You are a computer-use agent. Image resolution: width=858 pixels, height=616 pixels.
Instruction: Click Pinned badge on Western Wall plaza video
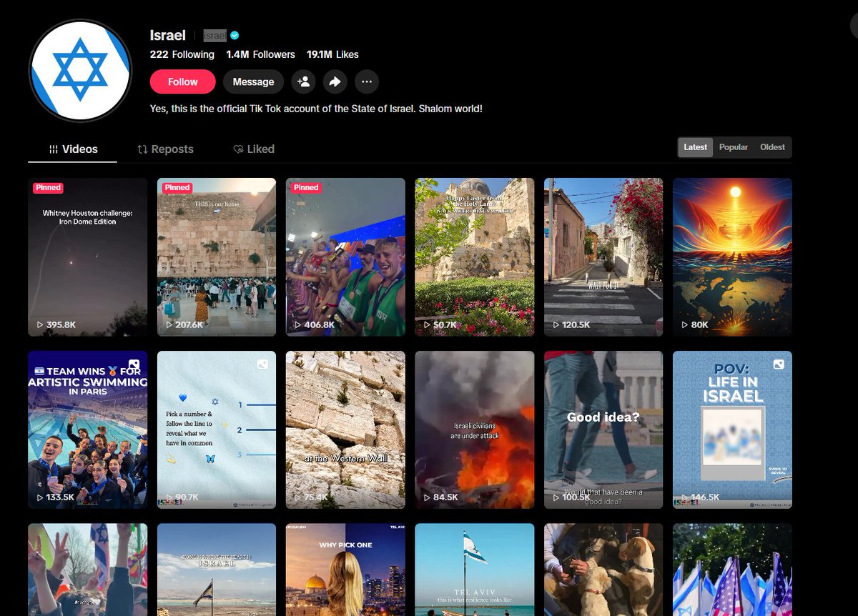click(177, 188)
